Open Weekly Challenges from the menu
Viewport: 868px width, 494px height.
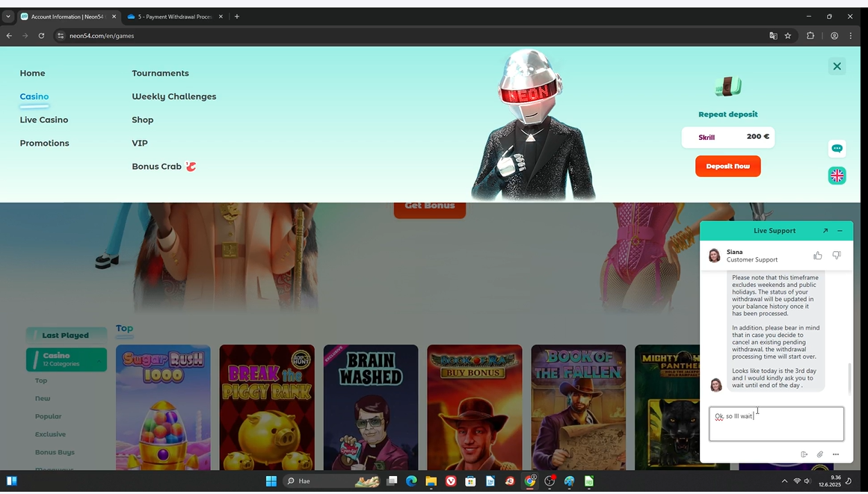[x=174, y=96]
